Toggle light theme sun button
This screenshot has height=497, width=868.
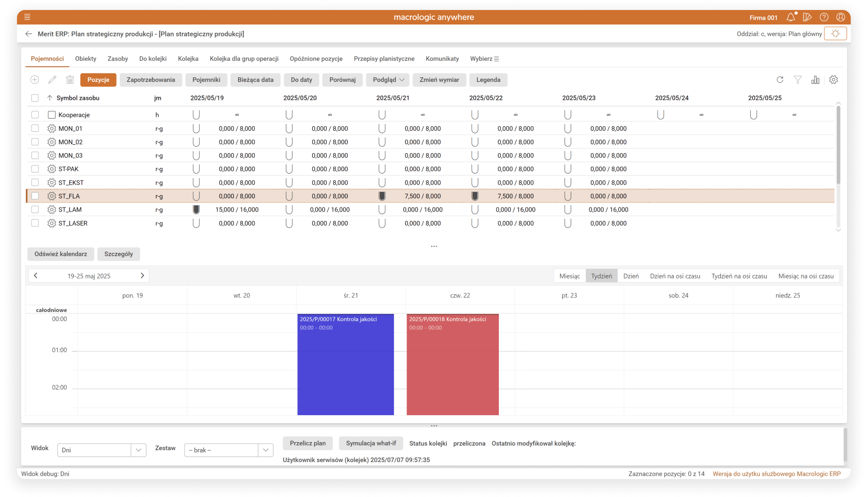pyautogui.click(x=835, y=34)
